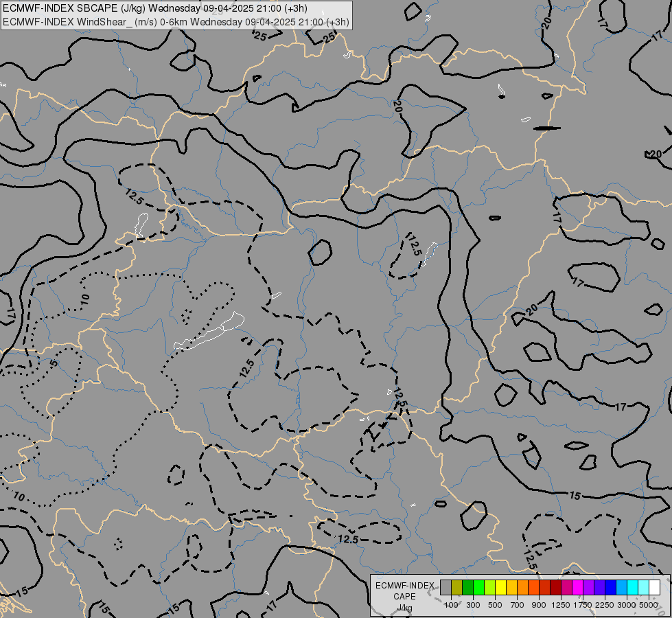Viewport: 672px width, 618px height.
Task: Select the bright green legend swatch
Action: [478, 588]
